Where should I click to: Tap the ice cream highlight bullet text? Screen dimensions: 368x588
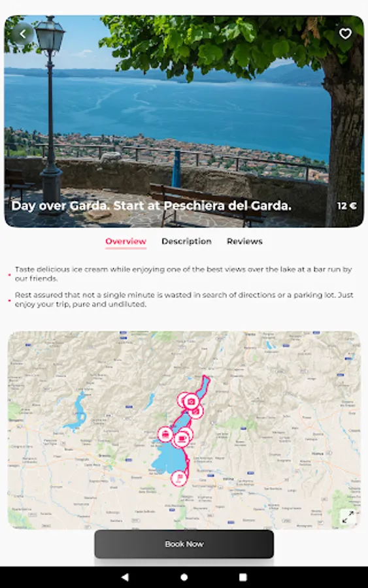[184, 274]
